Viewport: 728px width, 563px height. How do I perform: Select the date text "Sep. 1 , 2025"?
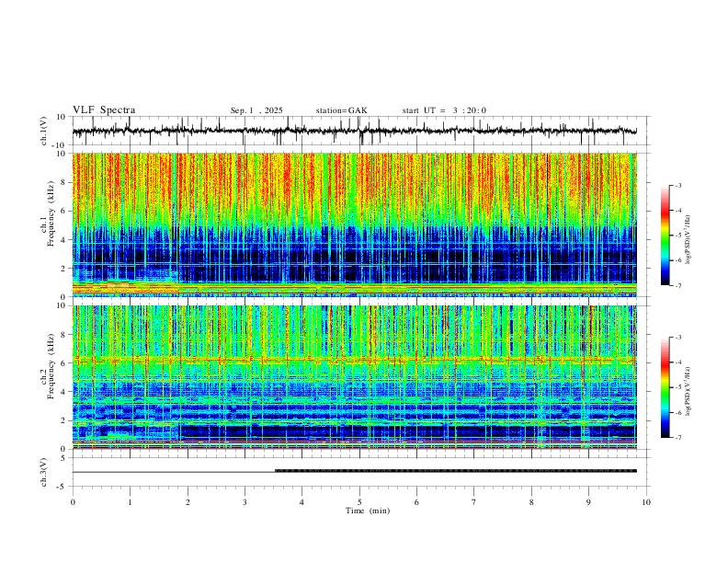(x=256, y=110)
